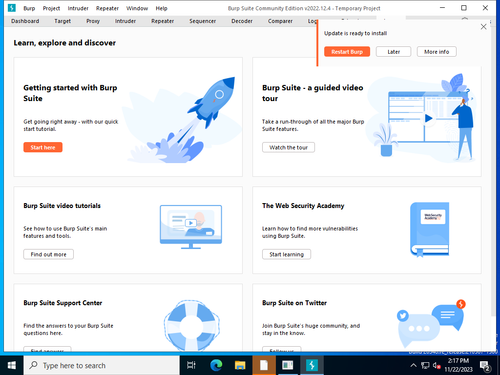Viewport: 500px width, 375px height.
Task: Switch to the Proxy tab
Action: tap(93, 21)
